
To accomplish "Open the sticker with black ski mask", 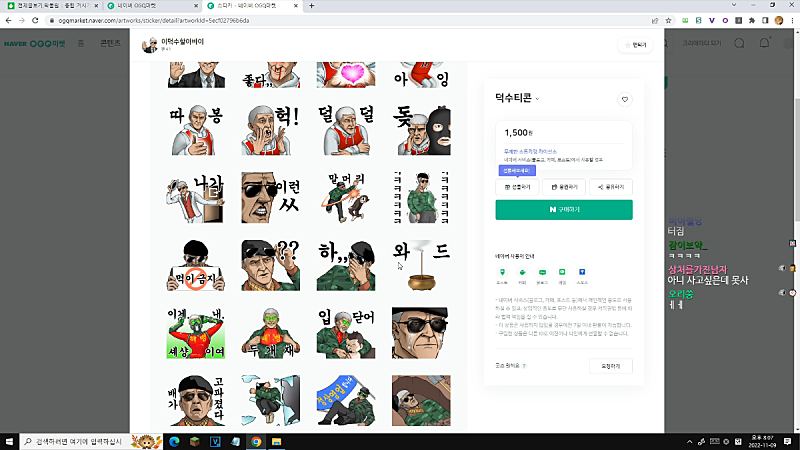I will 421,130.
